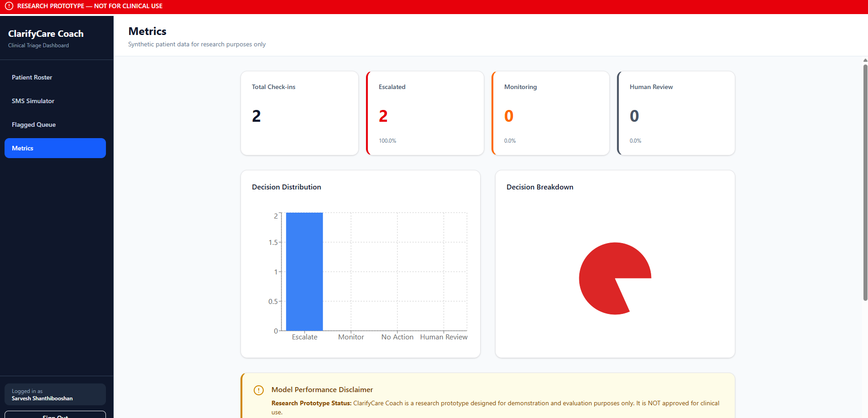Click the '1.5' y-axis tick label
The width and height of the screenshot is (868, 418).
273,243
